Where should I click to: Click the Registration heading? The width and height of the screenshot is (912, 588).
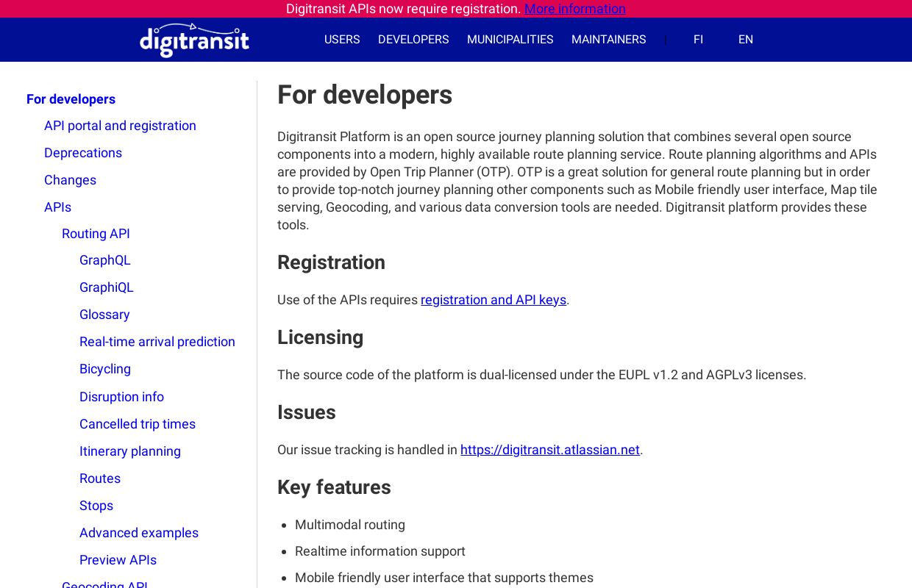[331, 262]
